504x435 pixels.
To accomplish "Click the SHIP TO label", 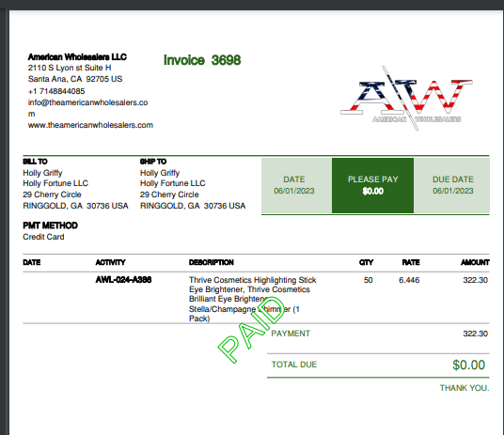I will pos(153,162).
